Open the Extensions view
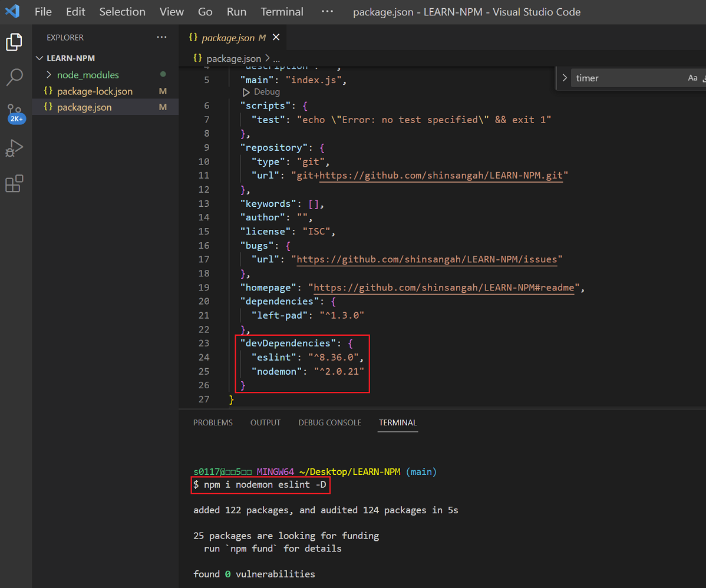 click(14, 184)
